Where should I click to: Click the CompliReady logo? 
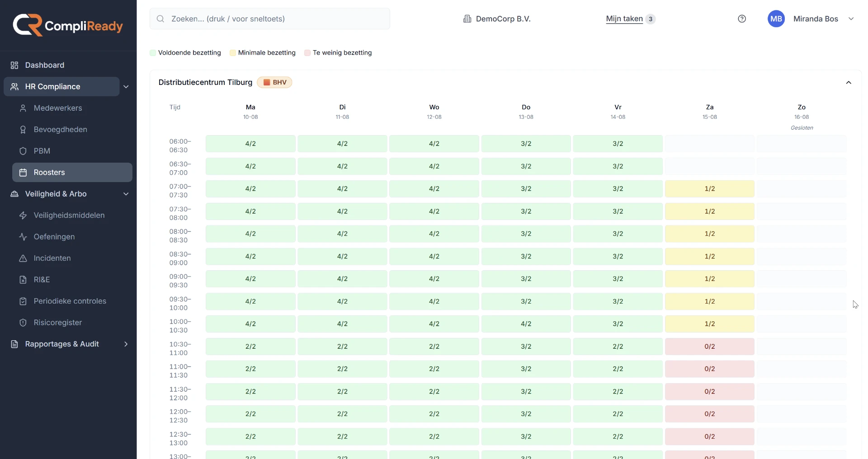tap(68, 25)
